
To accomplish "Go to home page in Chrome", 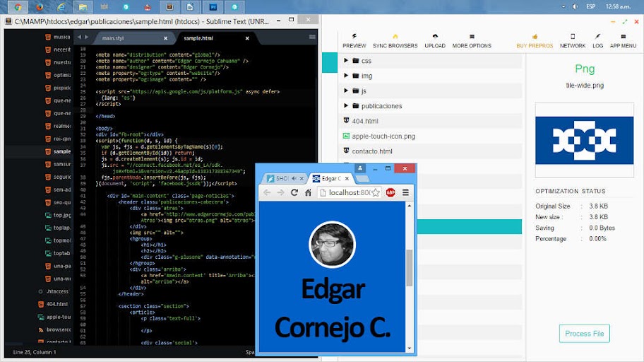I will tap(308, 192).
